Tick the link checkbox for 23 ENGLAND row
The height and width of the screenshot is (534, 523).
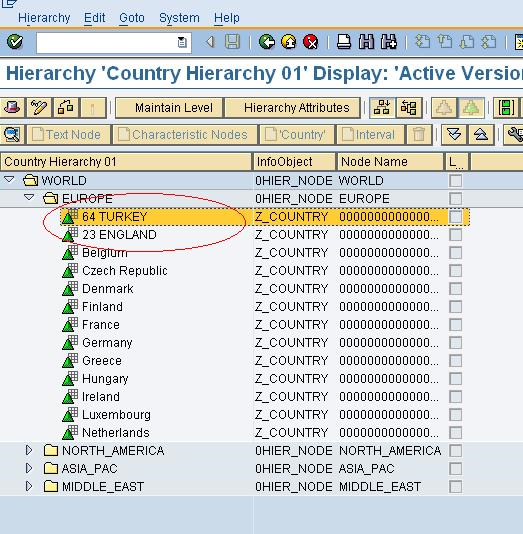(x=456, y=235)
